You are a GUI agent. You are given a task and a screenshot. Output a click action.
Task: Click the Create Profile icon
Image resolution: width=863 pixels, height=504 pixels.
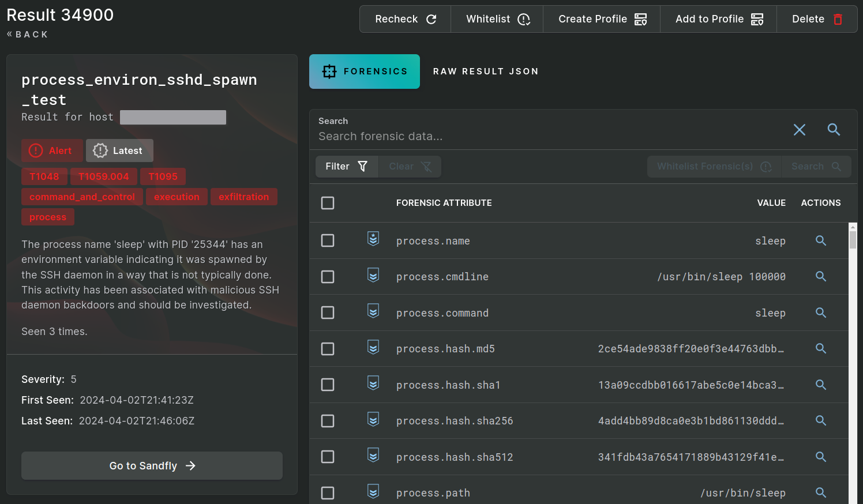click(x=640, y=18)
